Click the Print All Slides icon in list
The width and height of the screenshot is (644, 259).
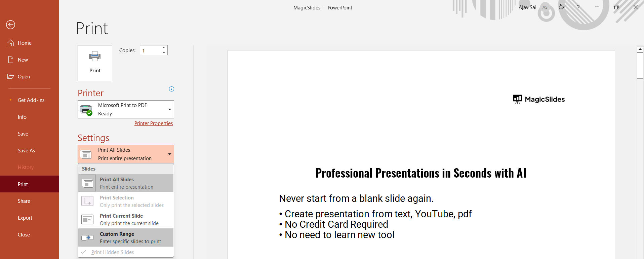(x=87, y=183)
